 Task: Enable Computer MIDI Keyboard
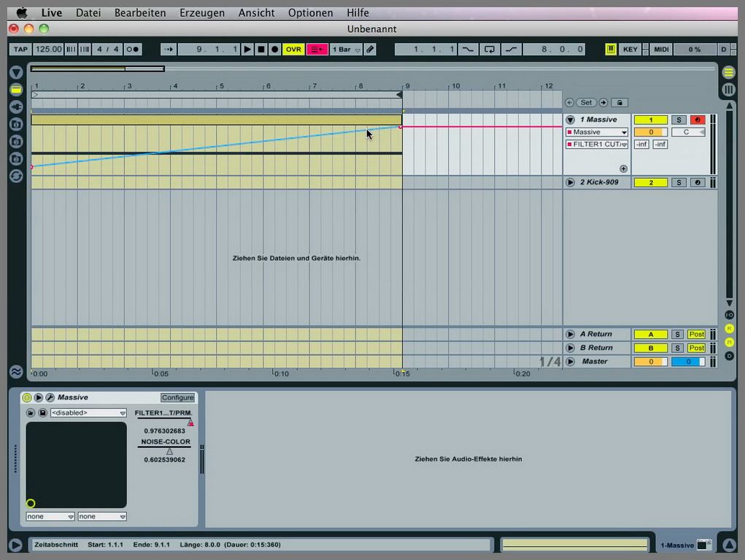click(x=611, y=49)
